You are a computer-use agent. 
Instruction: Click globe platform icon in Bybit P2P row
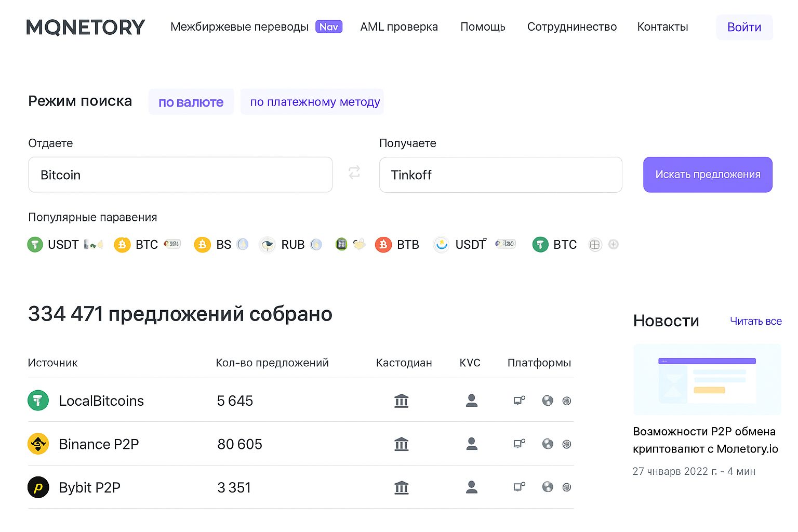coord(548,487)
